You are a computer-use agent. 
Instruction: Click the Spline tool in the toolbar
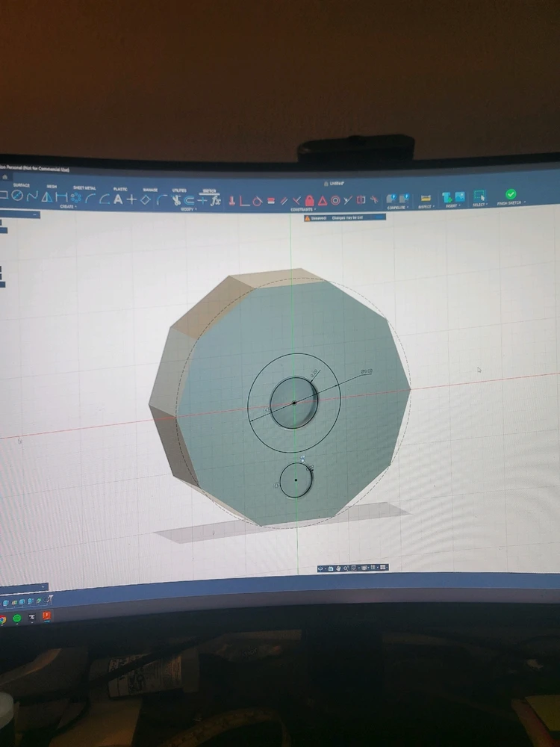coord(33,197)
